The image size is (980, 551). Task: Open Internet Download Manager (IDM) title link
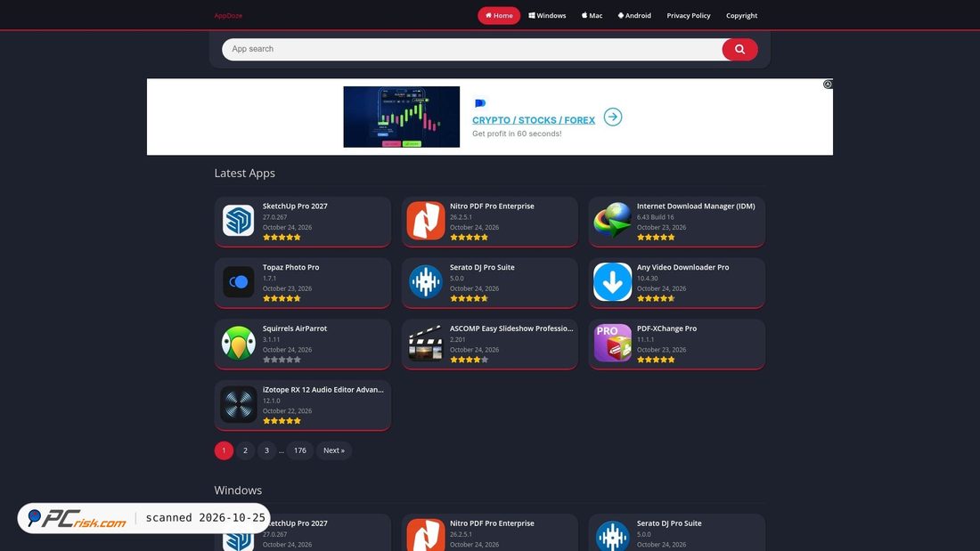(x=696, y=207)
